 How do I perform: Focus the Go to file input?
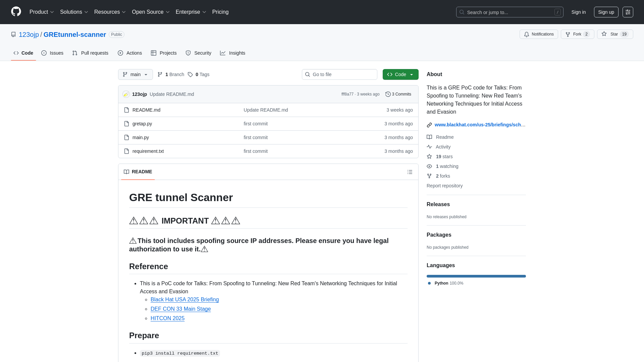click(339, 74)
